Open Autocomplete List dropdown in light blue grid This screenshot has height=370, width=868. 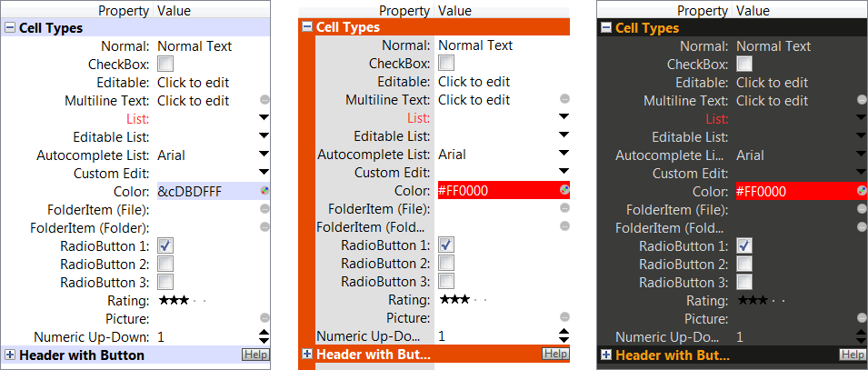[x=264, y=155]
